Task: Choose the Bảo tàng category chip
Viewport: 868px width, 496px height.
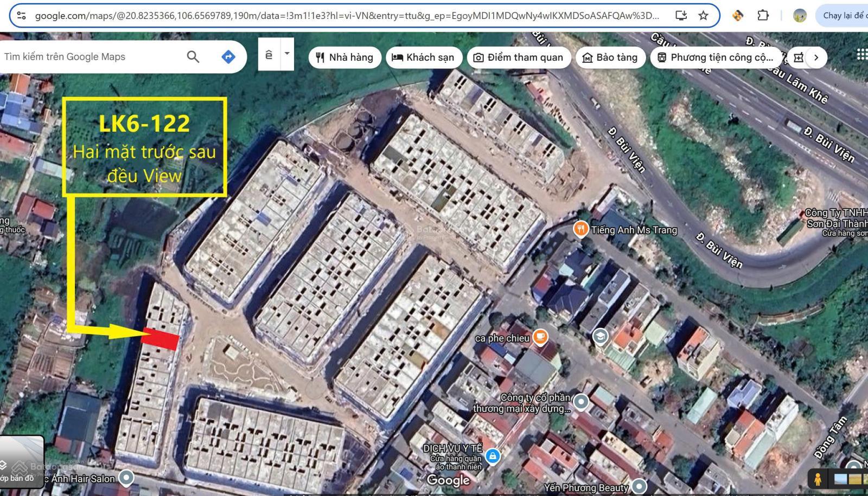Action: (610, 57)
